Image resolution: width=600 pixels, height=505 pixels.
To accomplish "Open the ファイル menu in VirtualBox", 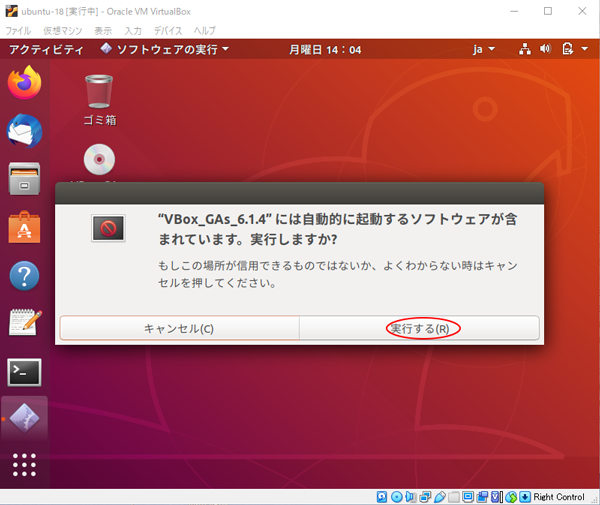I will point(18,31).
